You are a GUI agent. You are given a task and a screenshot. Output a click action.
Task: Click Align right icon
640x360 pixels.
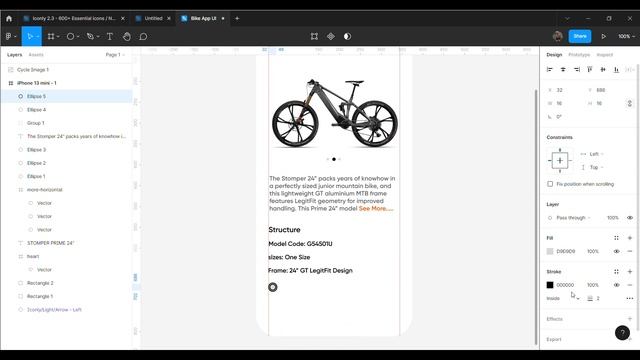pos(576,70)
